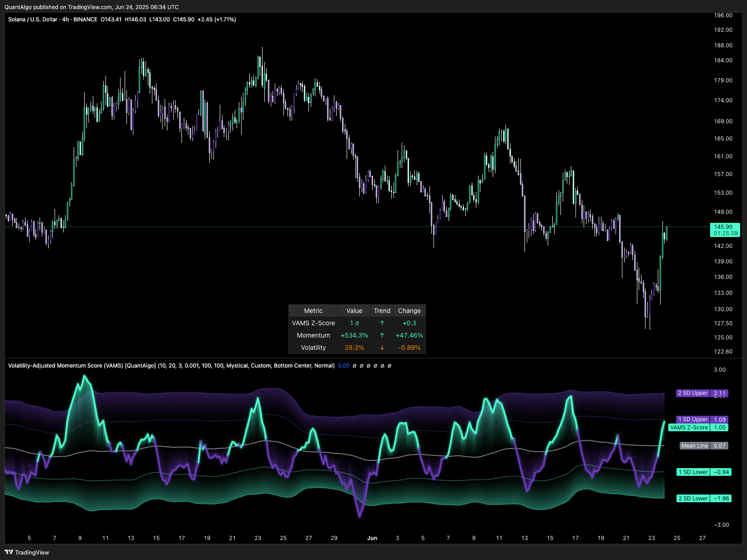The image size is (747, 560).
Task: Click the Volatility row label in table
Action: point(313,348)
